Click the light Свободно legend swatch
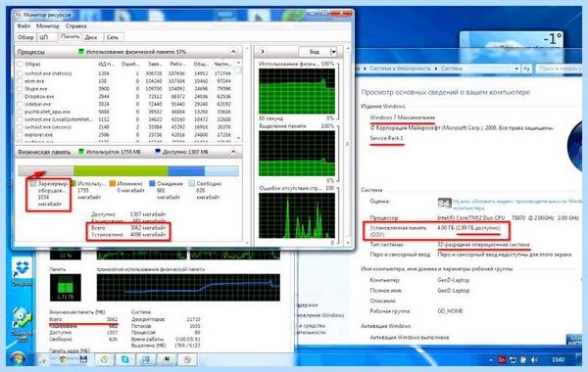Screen dimensions: 588x372 point(192,184)
